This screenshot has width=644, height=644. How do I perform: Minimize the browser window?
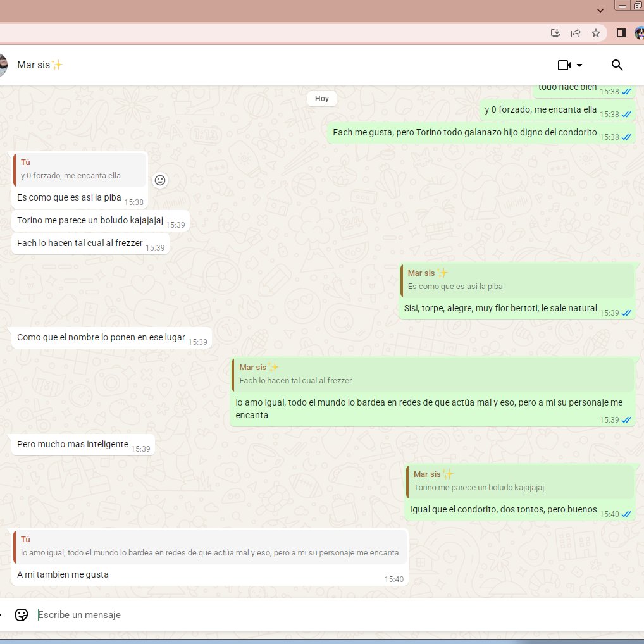[x=622, y=6]
